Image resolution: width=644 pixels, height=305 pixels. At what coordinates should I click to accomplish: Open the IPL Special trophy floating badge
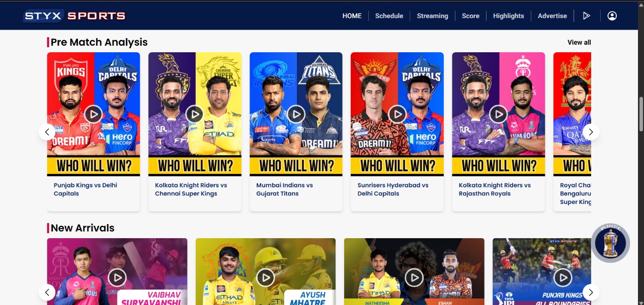point(610,243)
